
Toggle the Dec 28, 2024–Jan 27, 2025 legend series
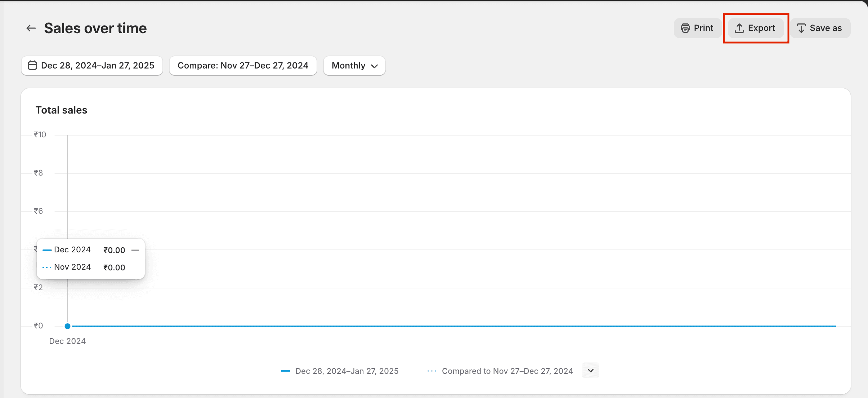pyautogui.click(x=346, y=371)
